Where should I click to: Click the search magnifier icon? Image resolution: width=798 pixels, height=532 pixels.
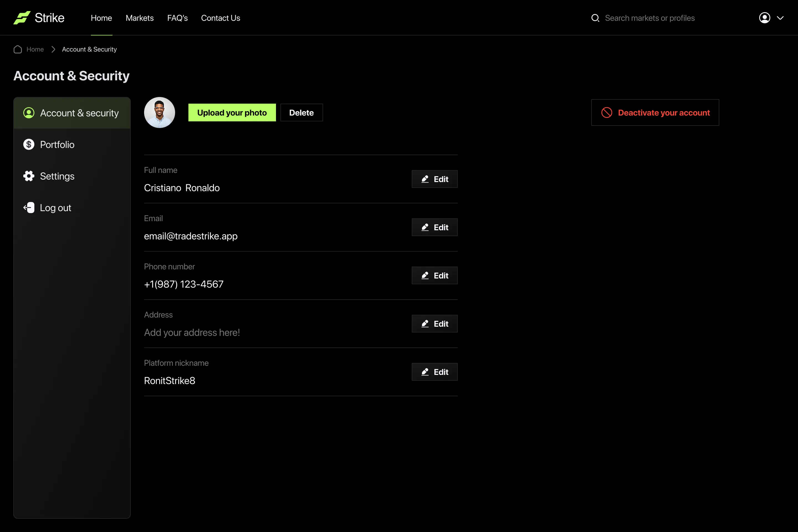tap(595, 18)
